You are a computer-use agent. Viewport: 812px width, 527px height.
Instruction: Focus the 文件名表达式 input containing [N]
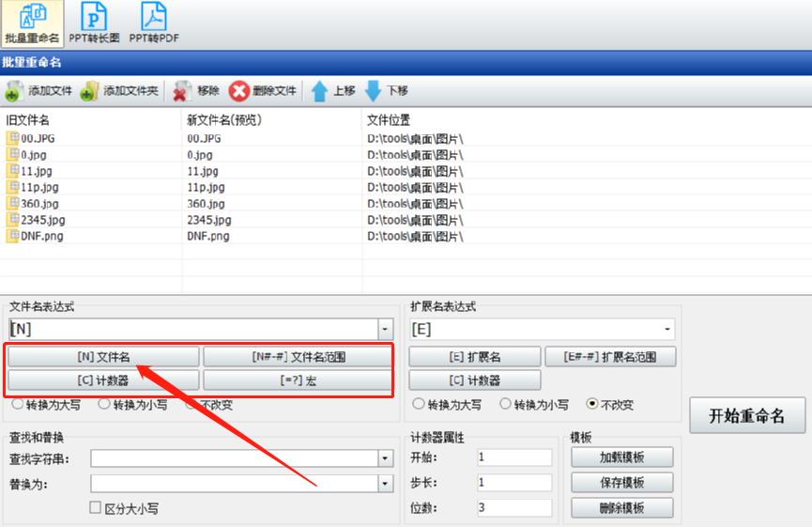193,329
